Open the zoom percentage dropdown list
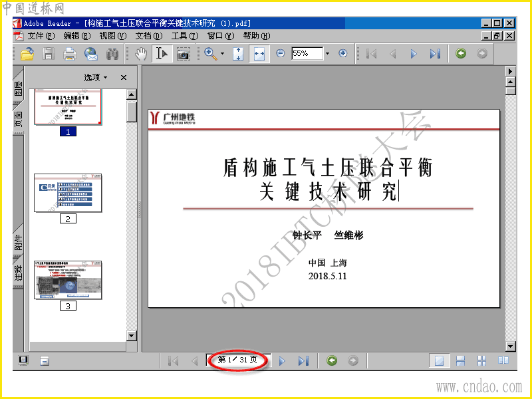Image resolution: width=532 pixels, height=399 pixels. 327,53
